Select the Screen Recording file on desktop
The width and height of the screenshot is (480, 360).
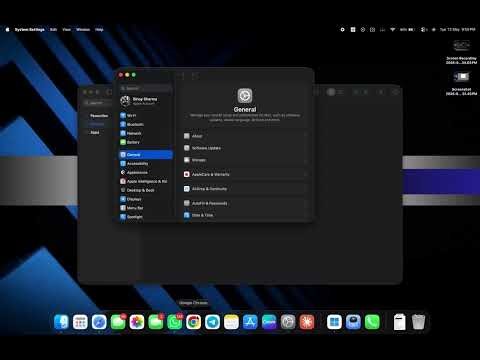[461, 52]
